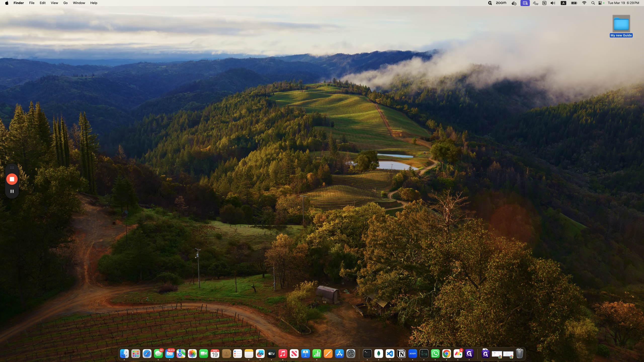Open the Go menu
This screenshot has width=644, height=362.
[65, 3]
